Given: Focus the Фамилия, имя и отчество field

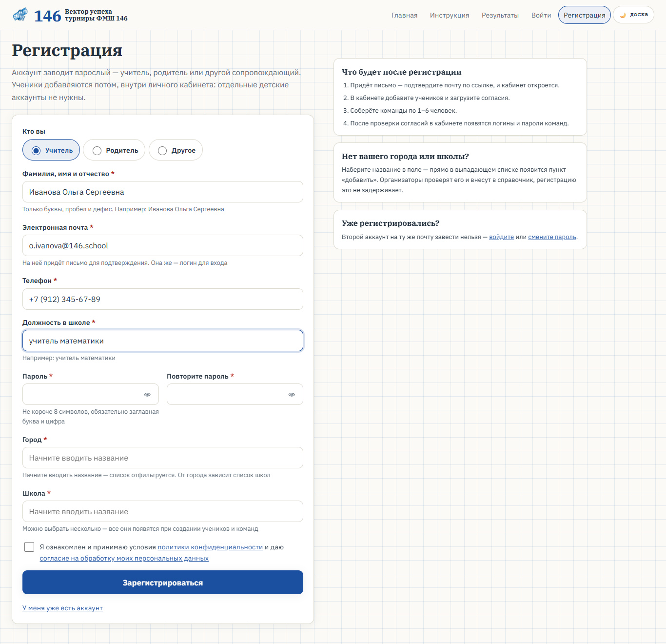Looking at the screenshot, I should [163, 192].
